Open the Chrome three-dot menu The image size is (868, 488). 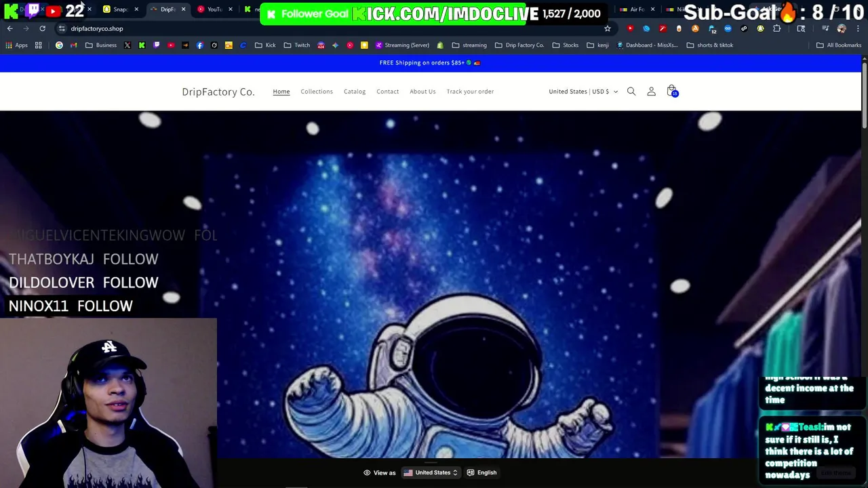click(x=858, y=28)
